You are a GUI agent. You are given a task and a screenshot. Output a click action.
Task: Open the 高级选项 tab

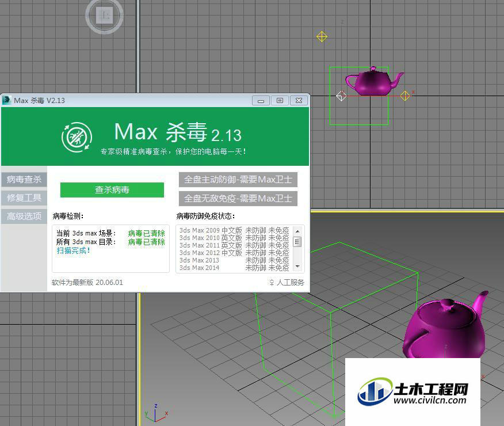click(24, 216)
